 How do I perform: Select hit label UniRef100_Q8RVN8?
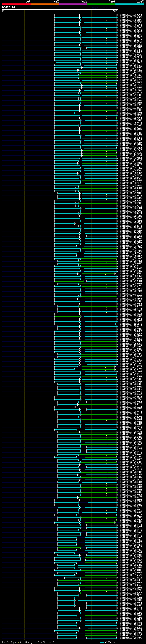(x=131, y=67)
